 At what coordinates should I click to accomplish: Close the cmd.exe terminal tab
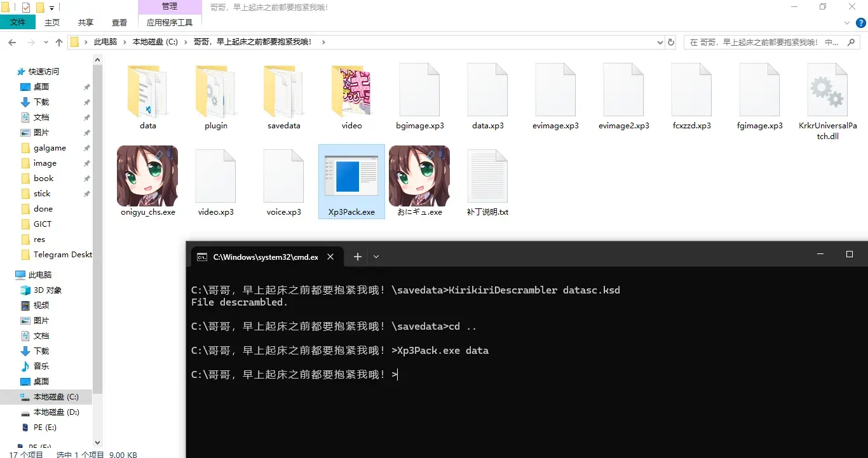coord(330,257)
